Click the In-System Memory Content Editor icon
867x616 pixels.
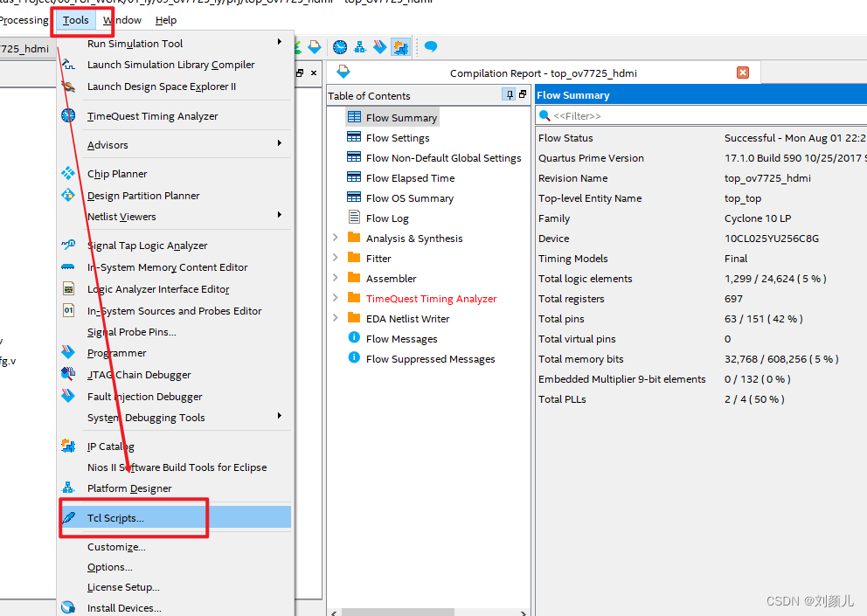(x=68, y=266)
